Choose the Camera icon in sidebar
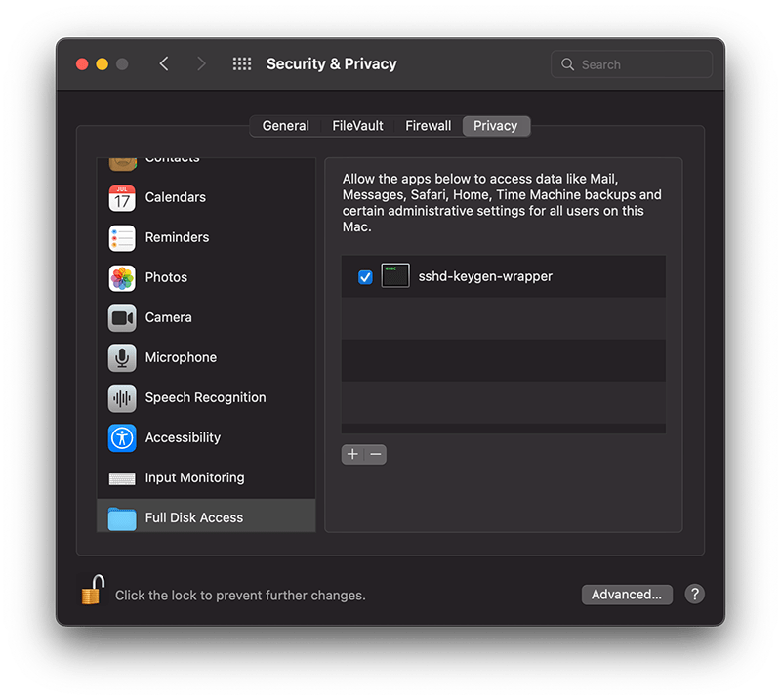The height and width of the screenshot is (700, 781). coord(122,318)
